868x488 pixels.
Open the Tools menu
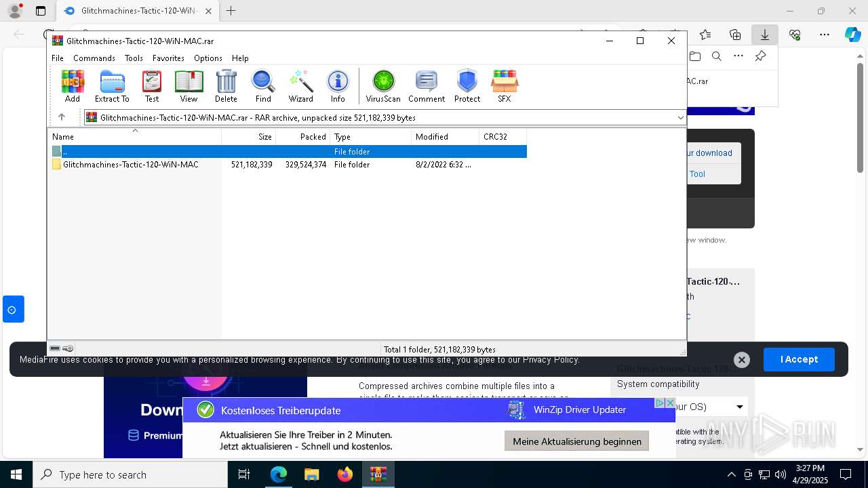tap(134, 58)
